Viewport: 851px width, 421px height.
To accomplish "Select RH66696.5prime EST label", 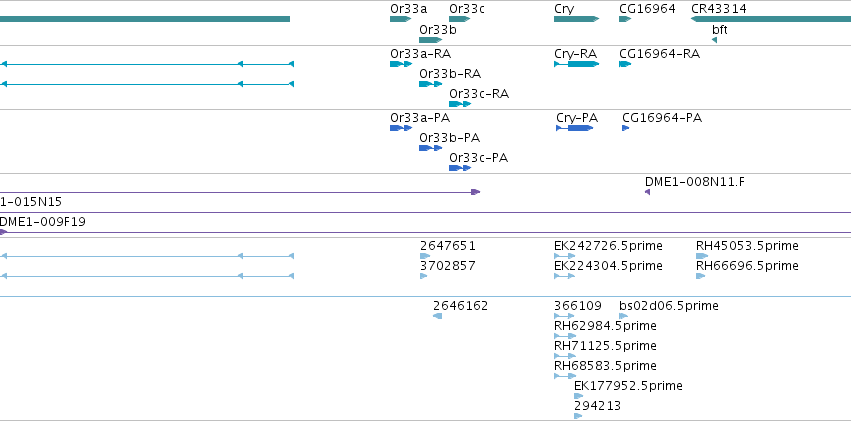I will [x=747, y=266].
